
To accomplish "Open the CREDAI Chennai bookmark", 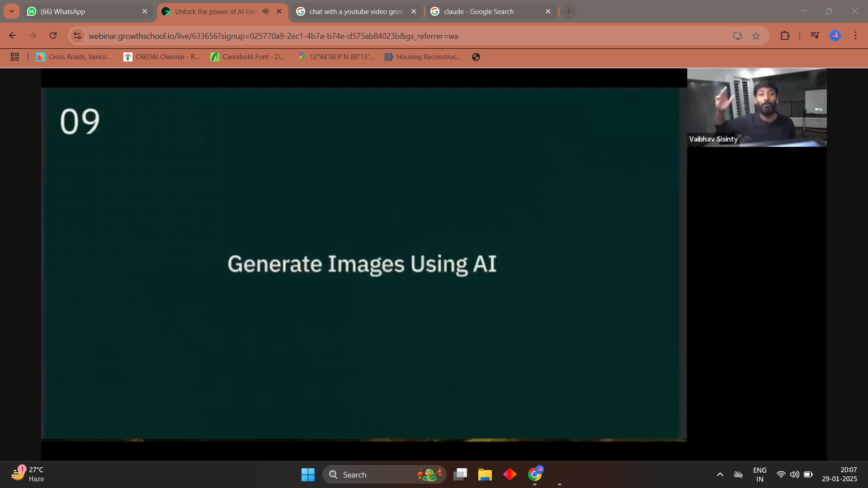I will 162,57.
